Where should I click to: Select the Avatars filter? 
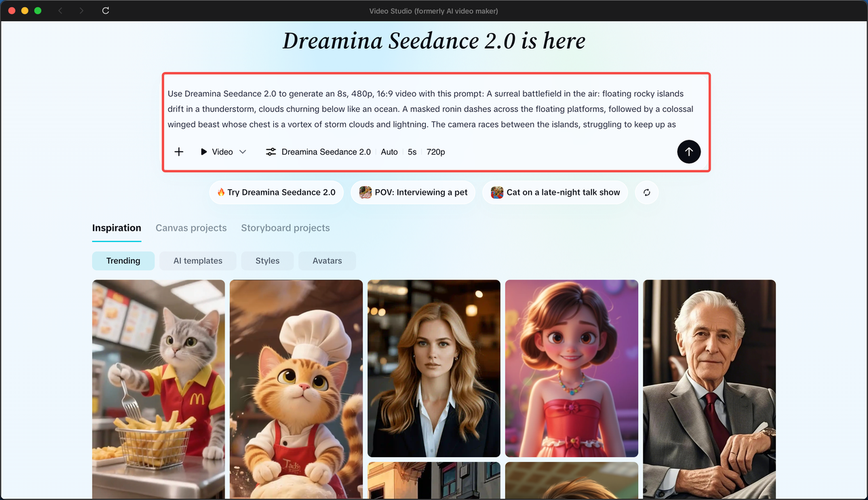point(328,261)
